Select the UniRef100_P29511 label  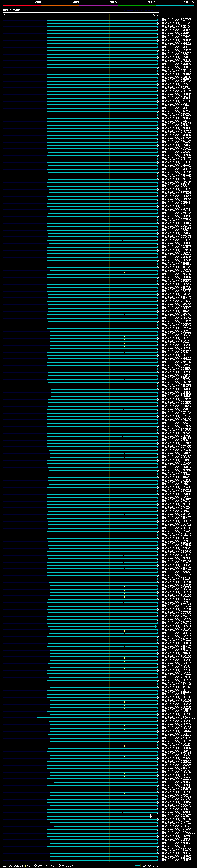[176, 84]
